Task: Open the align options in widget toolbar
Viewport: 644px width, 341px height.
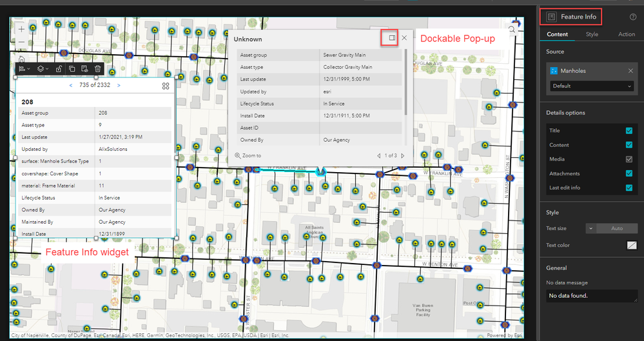Action: [24, 69]
